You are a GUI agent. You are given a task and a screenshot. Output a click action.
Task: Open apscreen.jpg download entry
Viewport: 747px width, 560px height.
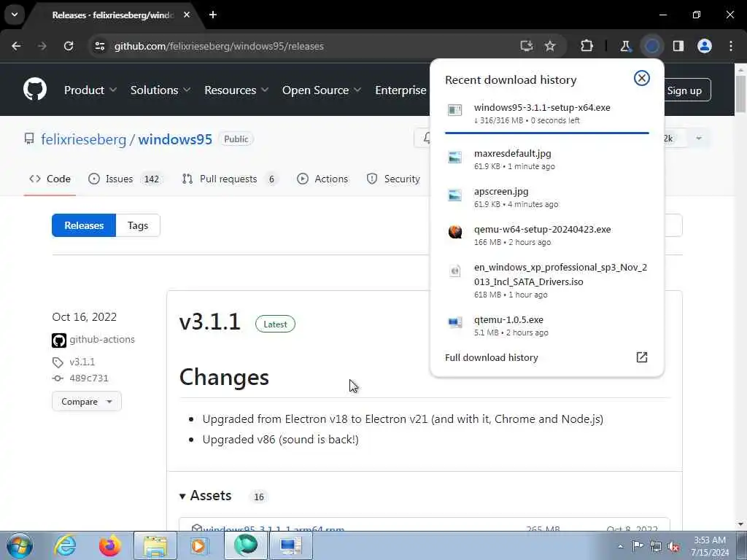pos(547,198)
